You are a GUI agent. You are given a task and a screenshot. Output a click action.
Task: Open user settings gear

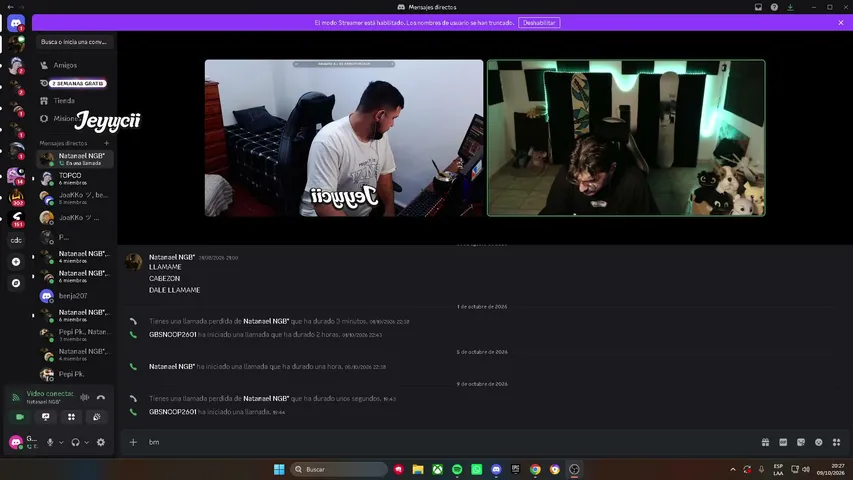101,442
